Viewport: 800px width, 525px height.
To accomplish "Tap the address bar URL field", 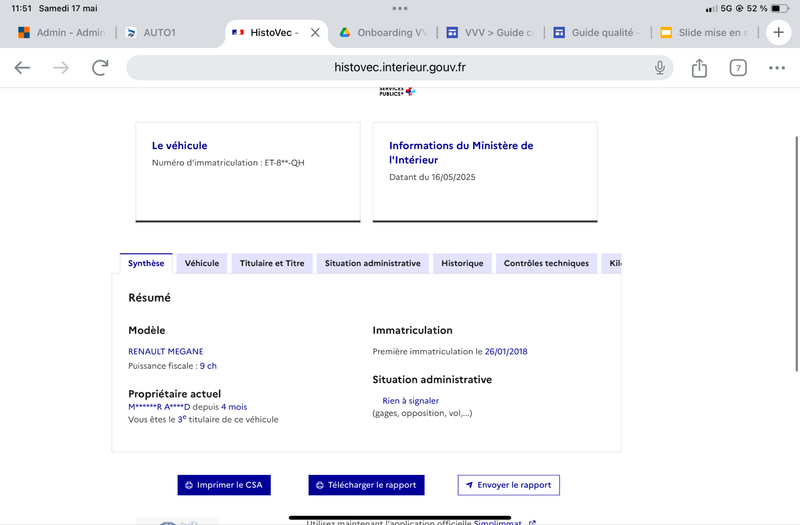I will pos(399,67).
